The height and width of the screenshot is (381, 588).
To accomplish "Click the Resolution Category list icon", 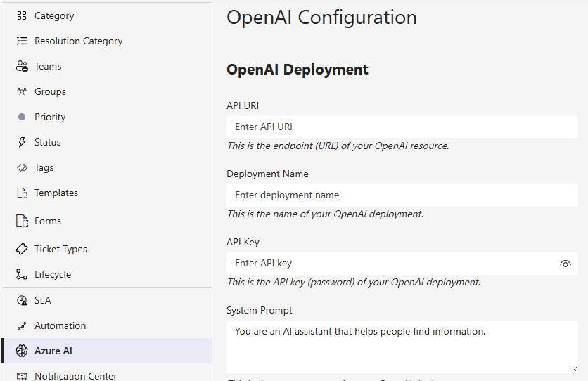I will 22,41.
